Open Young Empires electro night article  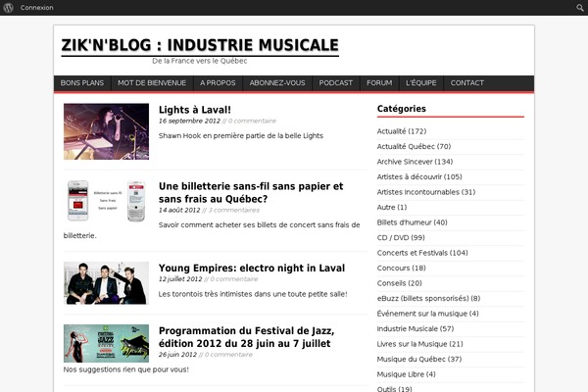point(252,269)
